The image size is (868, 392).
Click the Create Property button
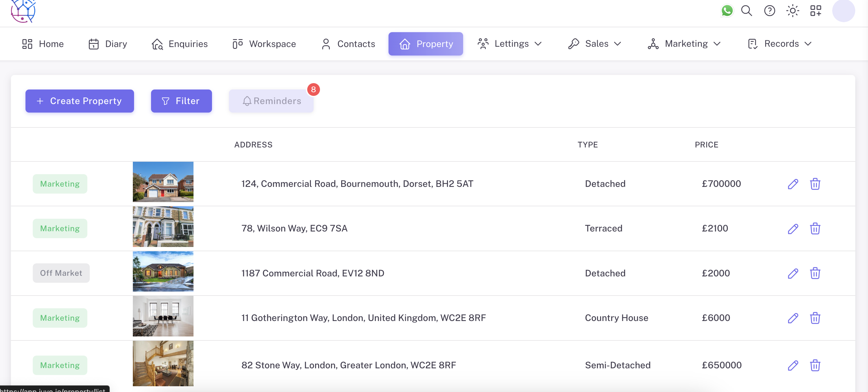tap(79, 101)
